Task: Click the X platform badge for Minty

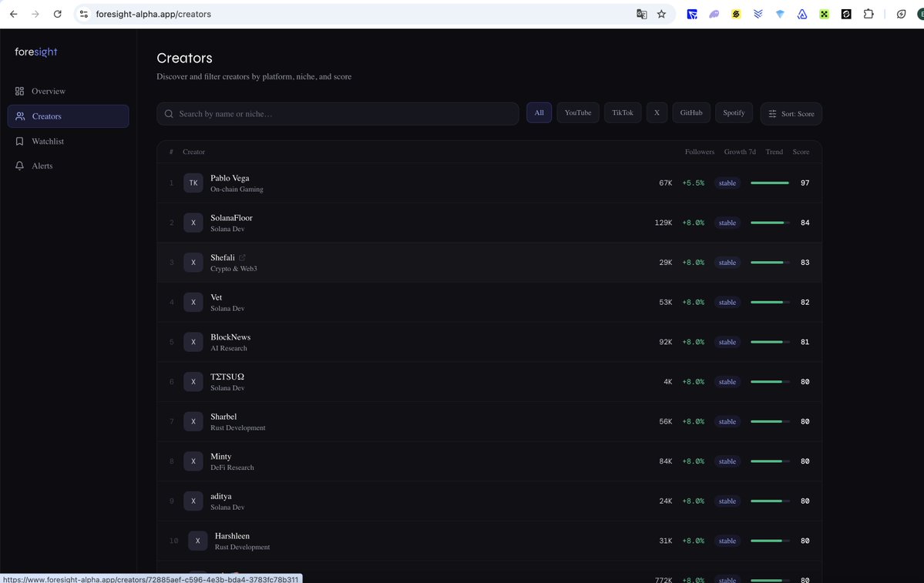Action: [193, 461]
